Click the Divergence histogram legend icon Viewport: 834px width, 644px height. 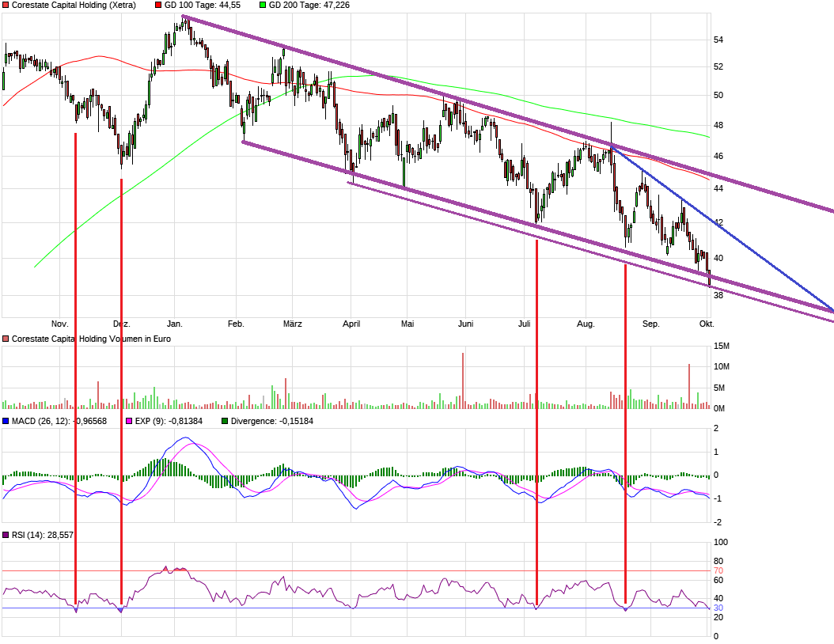pyautogui.click(x=224, y=422)
